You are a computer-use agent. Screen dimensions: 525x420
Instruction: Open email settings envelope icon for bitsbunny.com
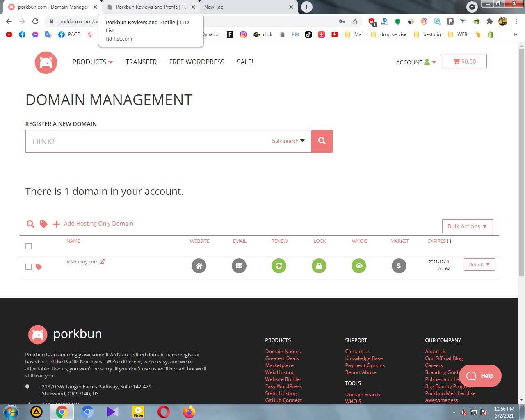coord(239,266)
